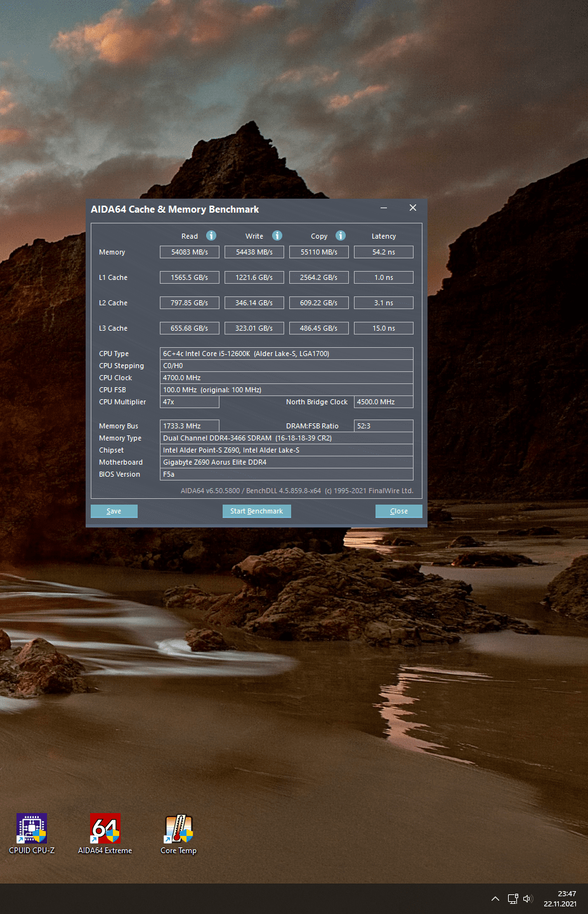Click the L1 Cache row label
The height and width of the screenshot is (914, 588).
pyautogui.click(x=113, y=277)
